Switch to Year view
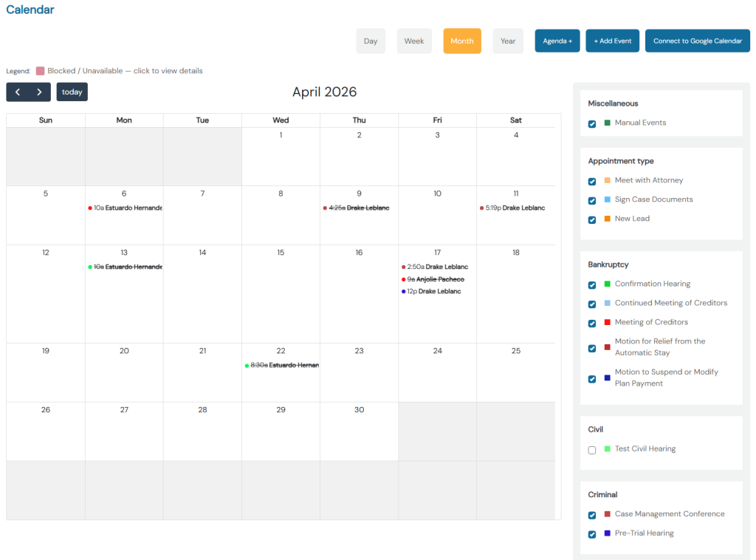Image resolution: width=756 pixels, height=560 pixels. pyautogui.click(x=508, y=41)
